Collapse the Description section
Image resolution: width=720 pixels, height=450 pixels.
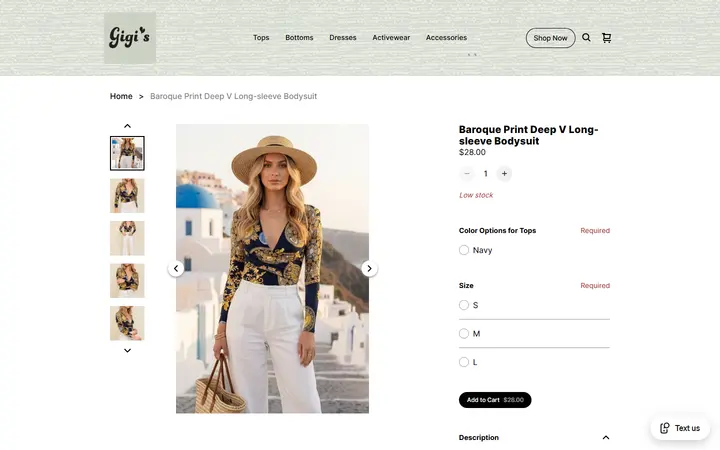pyautogui.click(x=606, y=438)
